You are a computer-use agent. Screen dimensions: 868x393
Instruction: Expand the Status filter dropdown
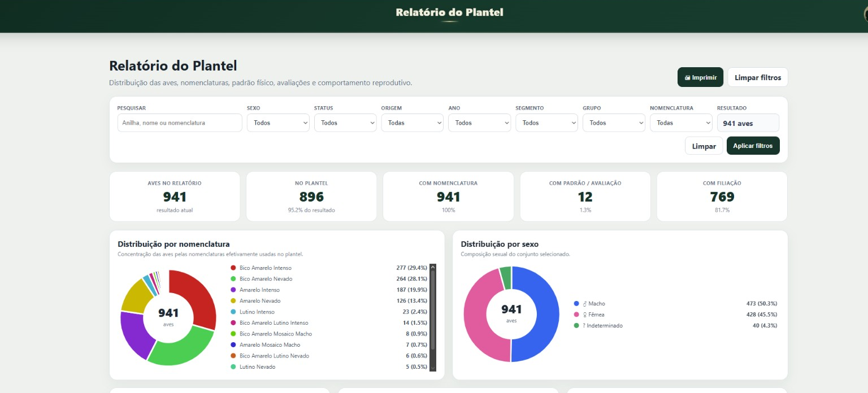click(345, 123)
